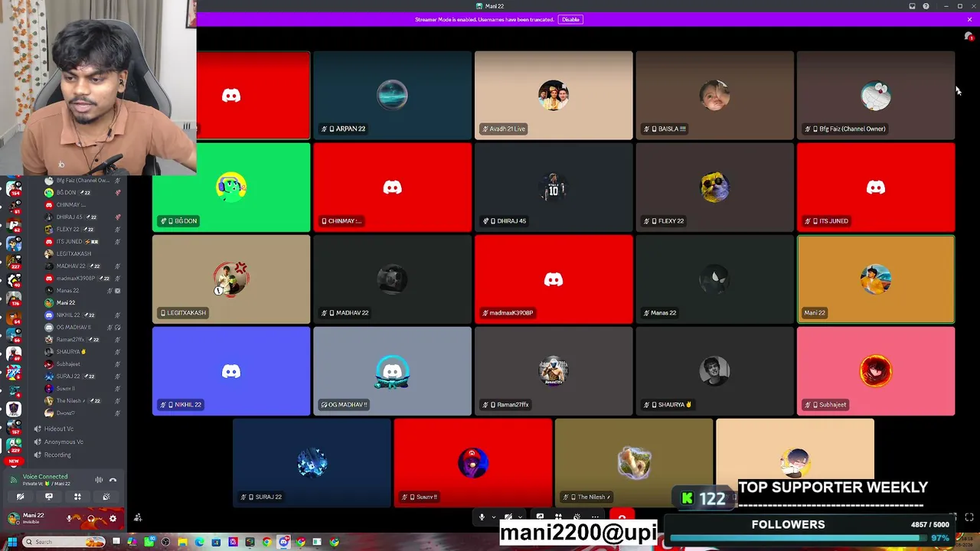Viewport: 980px width, 551px height.
Task: Focus the ITS JUNED video tile
Action: (x=876, y=187)
